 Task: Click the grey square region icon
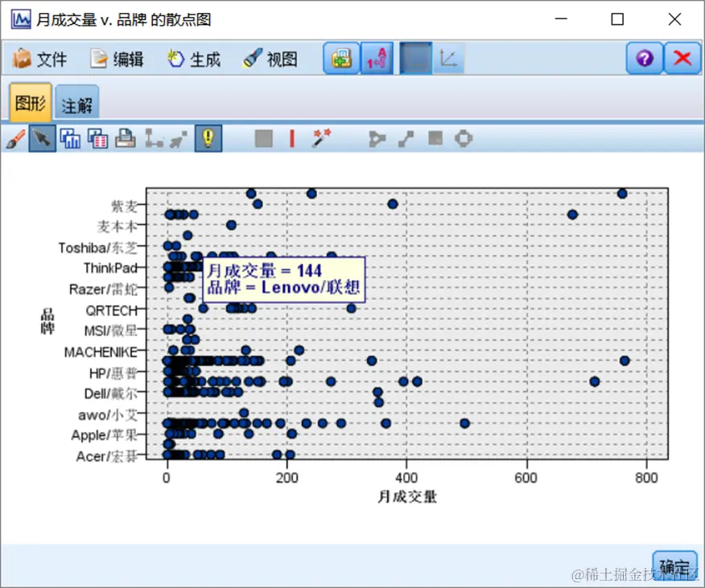264,138
